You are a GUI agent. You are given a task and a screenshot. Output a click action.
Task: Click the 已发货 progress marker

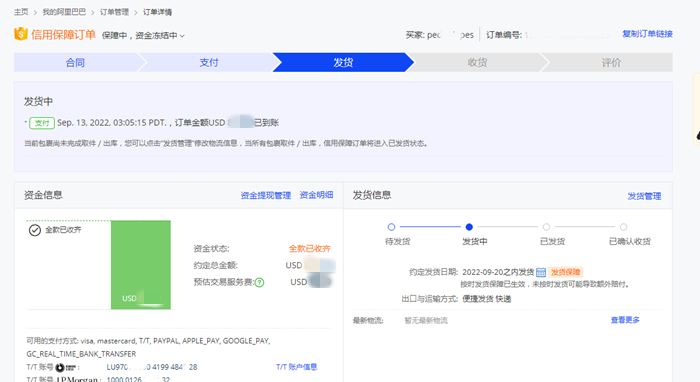[546, 227]
